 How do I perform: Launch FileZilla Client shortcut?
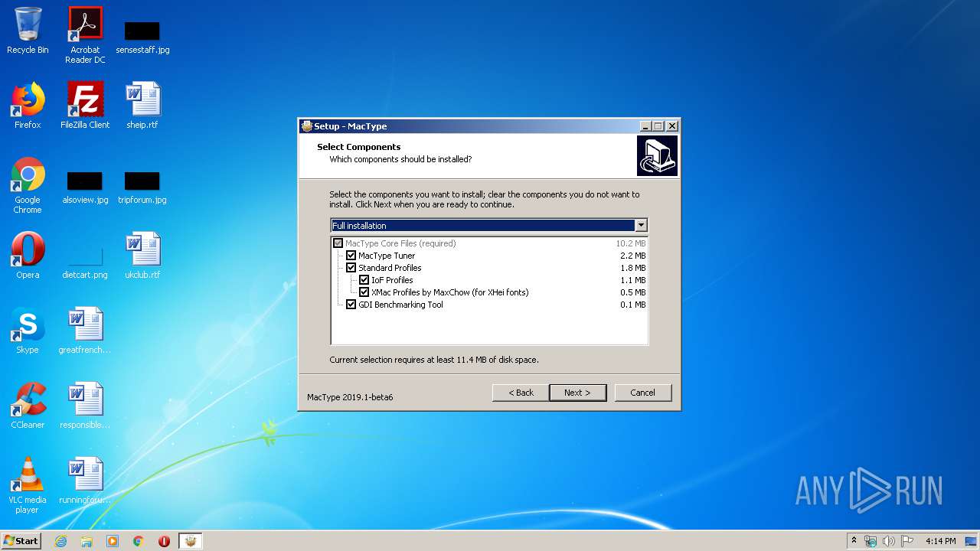(85, 106)
